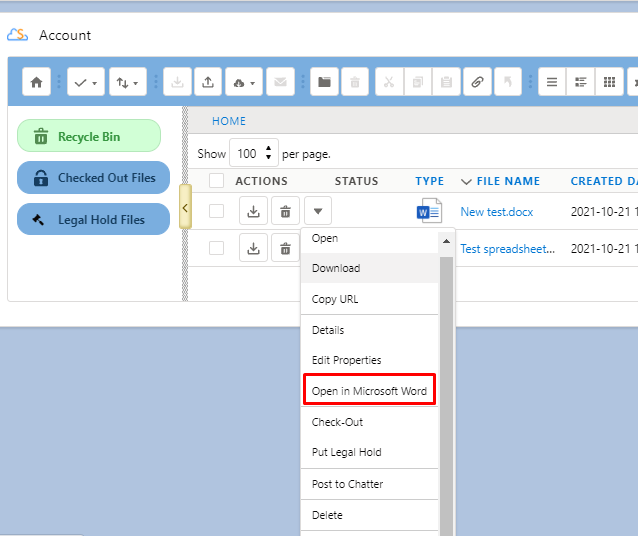Click the Home toolbar icon
Screen dimensions: 638x536
(x=37, y=82)
